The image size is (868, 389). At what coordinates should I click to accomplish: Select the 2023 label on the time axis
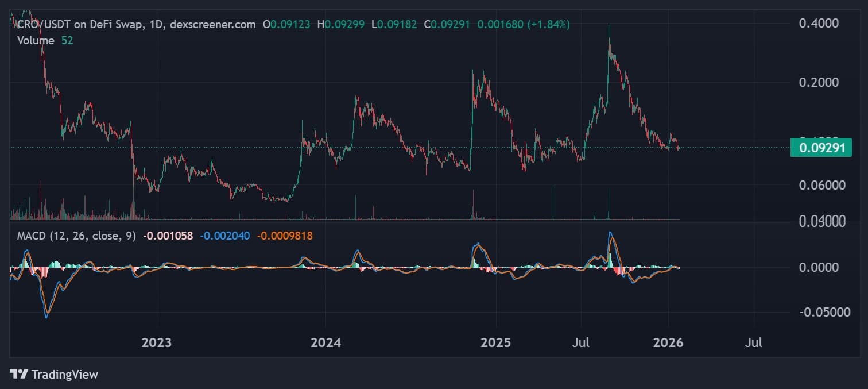[156, 342]
